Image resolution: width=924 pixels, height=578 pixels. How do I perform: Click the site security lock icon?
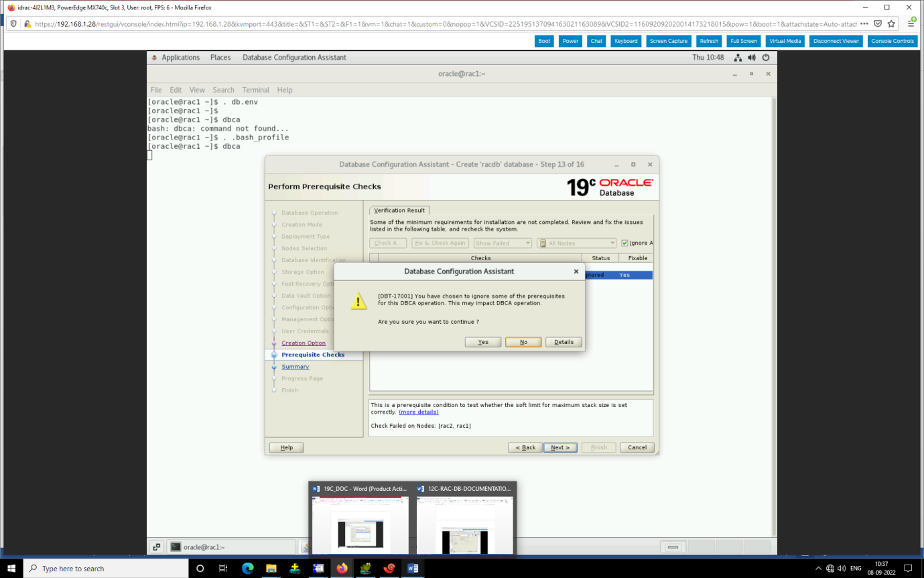coord(27,23)
